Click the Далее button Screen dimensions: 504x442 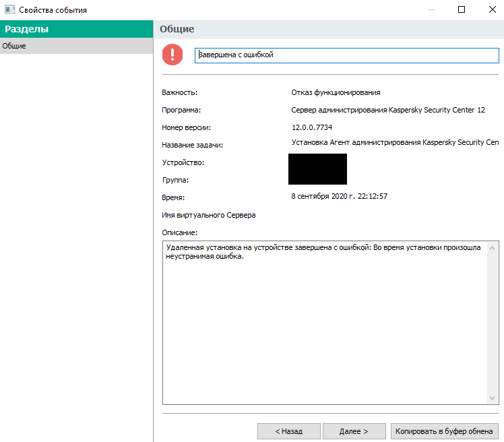coord(354,431)
